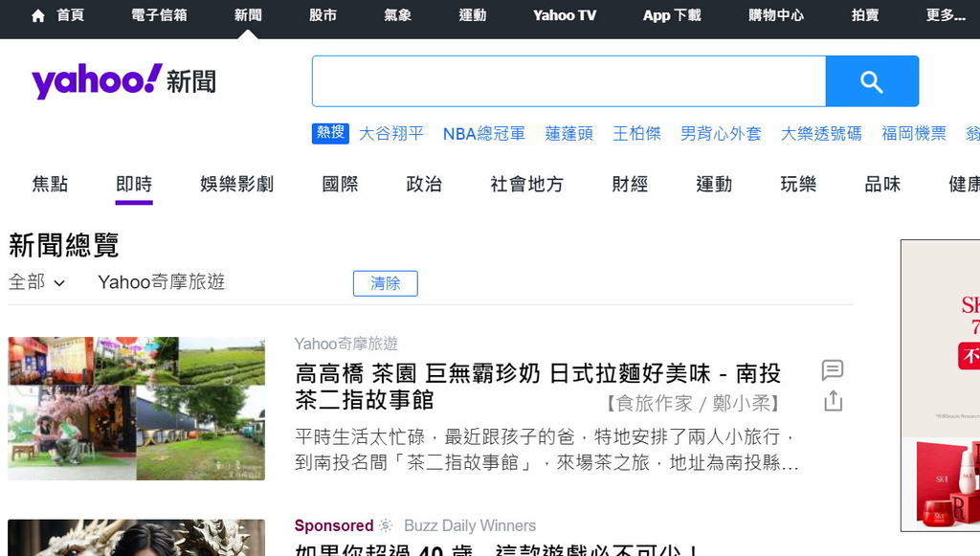The height and width of the screenshot is (556, 980).
Task: Open 運動 tab in category row
Action: (x=714, y=185)
